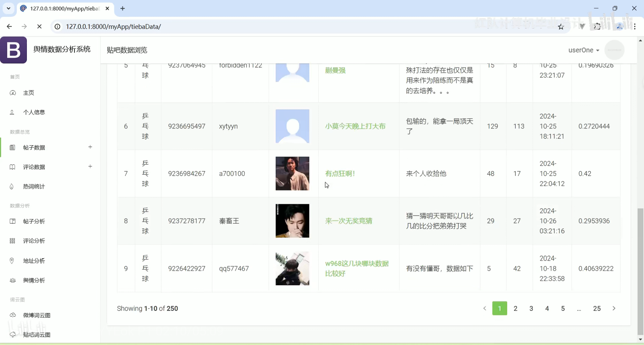The height and width of the screenshot is (345, 644).
Task: Go to pagination page 2
Action: (x=515, y=308)
